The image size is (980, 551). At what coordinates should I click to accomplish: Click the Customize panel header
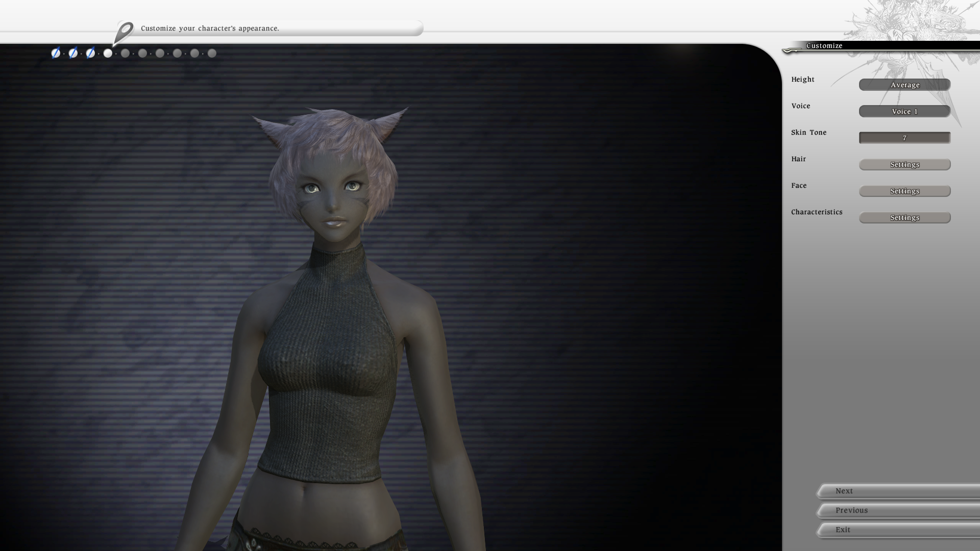[880, 46]
